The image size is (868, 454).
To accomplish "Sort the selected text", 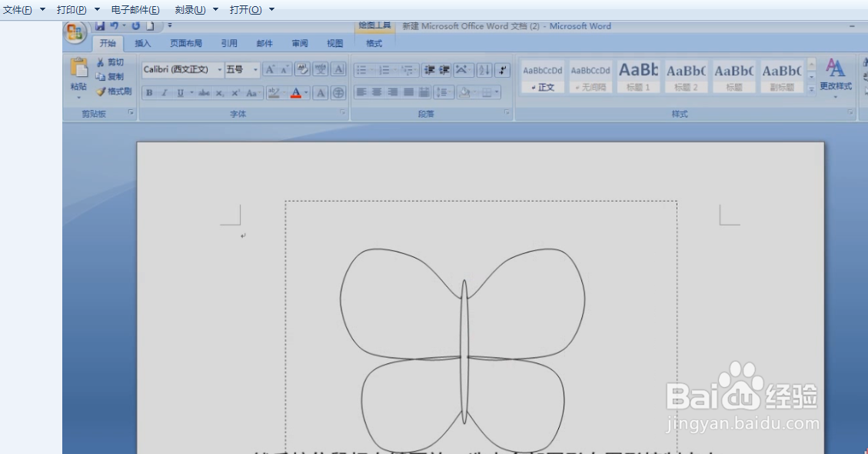I will tap(484, 70).
